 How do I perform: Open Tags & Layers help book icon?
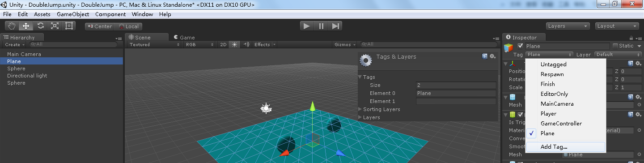(485, 56)
